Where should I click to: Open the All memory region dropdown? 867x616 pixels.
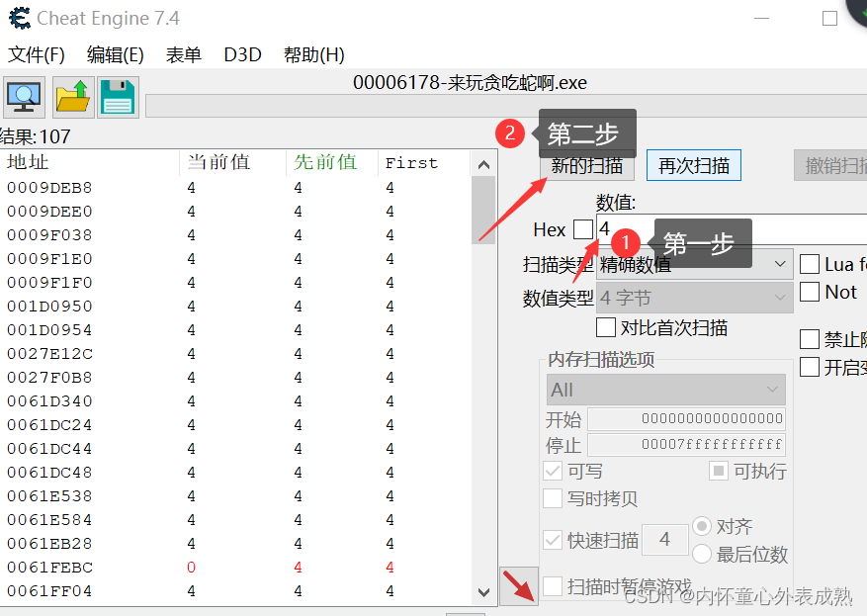coord(666,390)
